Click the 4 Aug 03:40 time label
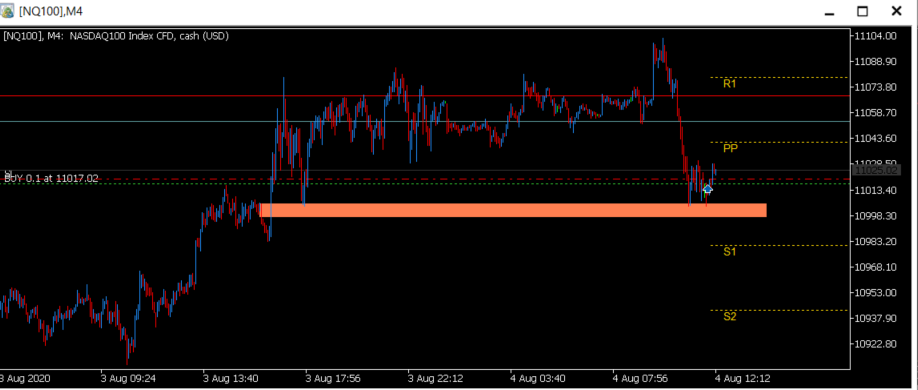 537,378
